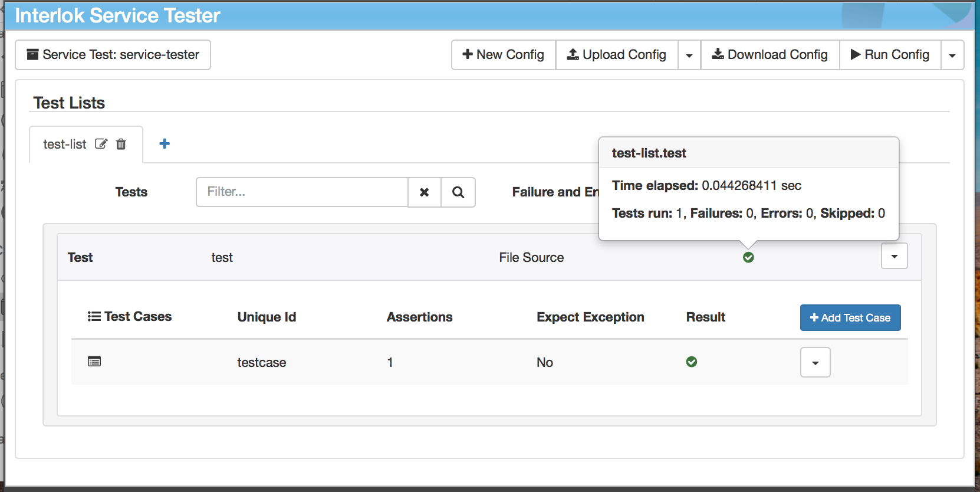This screenshot has width=980, height=492.
Task: Open Service Test: service-tester button
Action: pos(113,55)
